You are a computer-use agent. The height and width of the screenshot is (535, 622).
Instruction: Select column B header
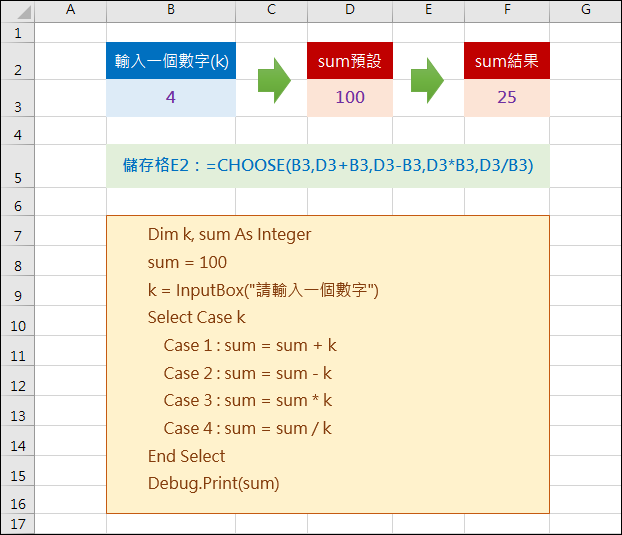pos(171,11)
